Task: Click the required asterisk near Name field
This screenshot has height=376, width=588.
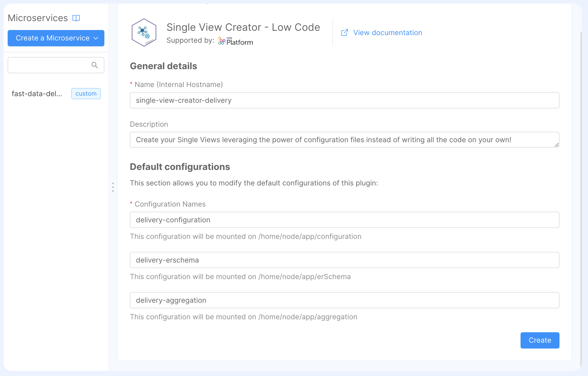Action: 131,84
